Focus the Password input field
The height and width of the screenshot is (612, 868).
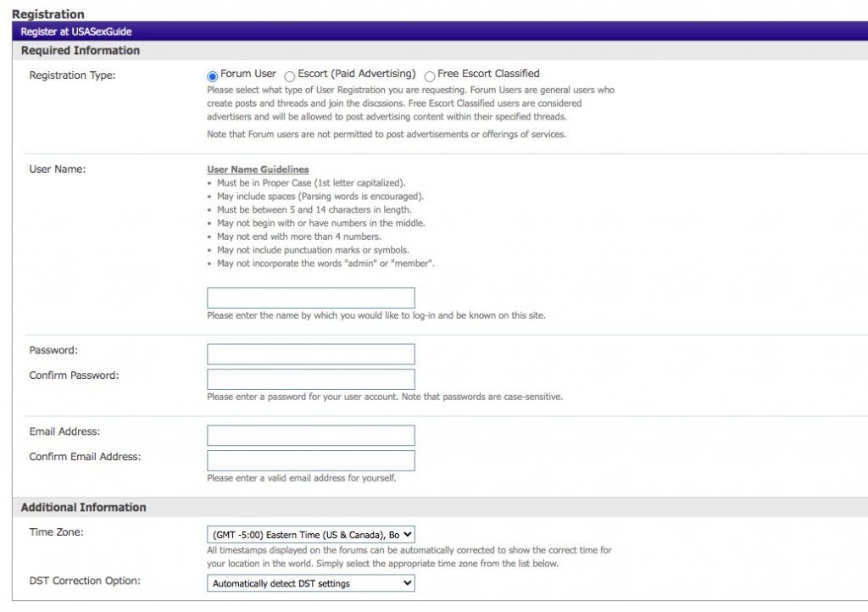tap(310, 354)
